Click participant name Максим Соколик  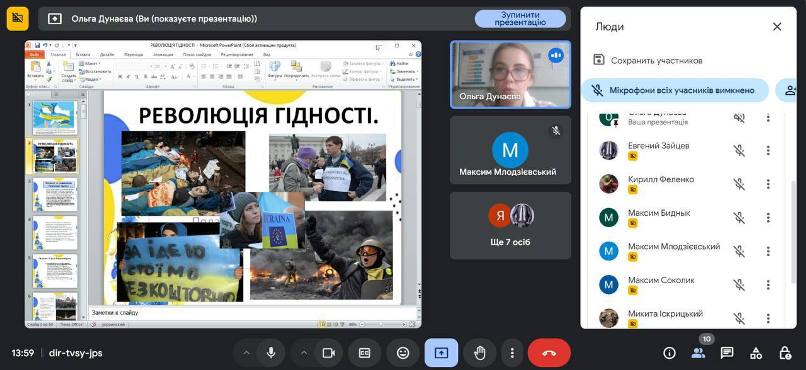click(661, 280)
